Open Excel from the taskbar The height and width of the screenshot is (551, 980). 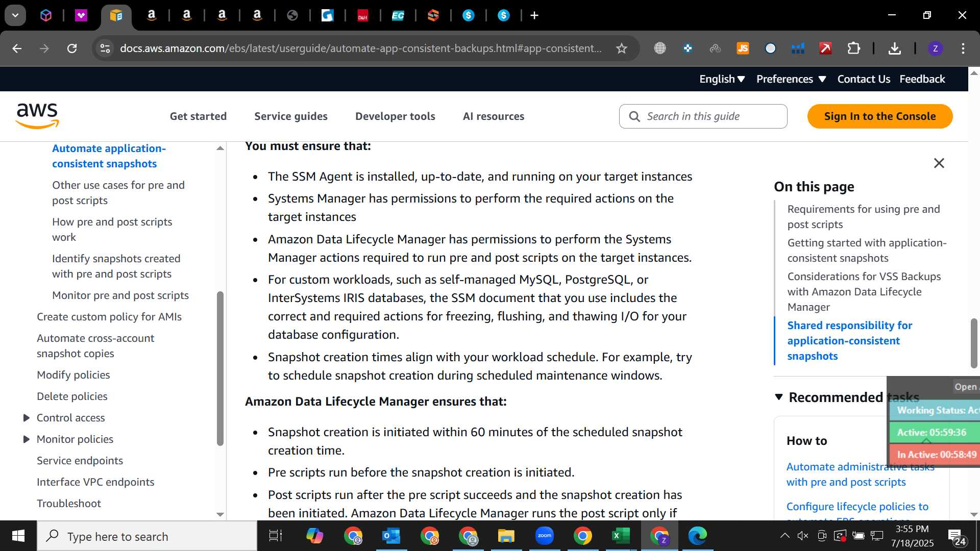pyautogui.click(x=621, y=536)
